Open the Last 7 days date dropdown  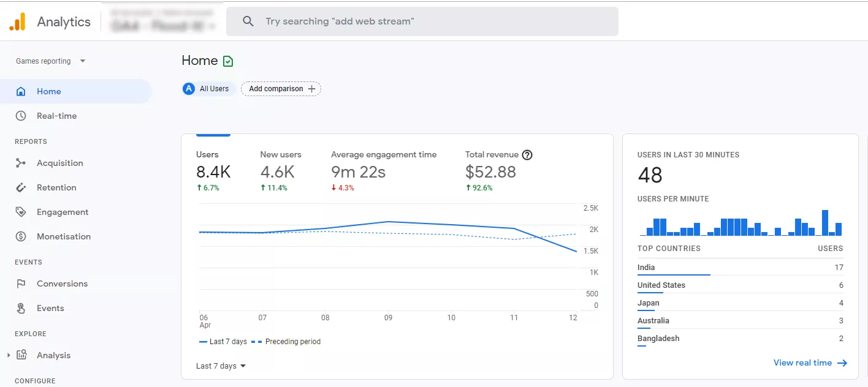(221, 366)
